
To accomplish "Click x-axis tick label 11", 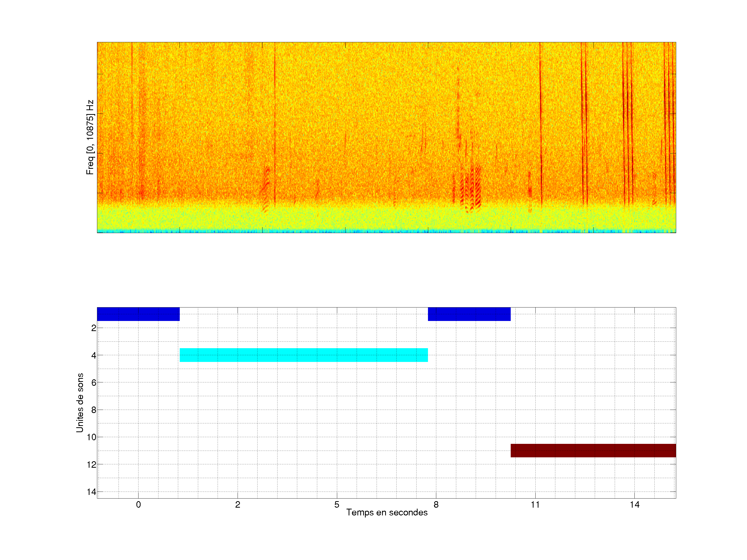I will 535,505.
